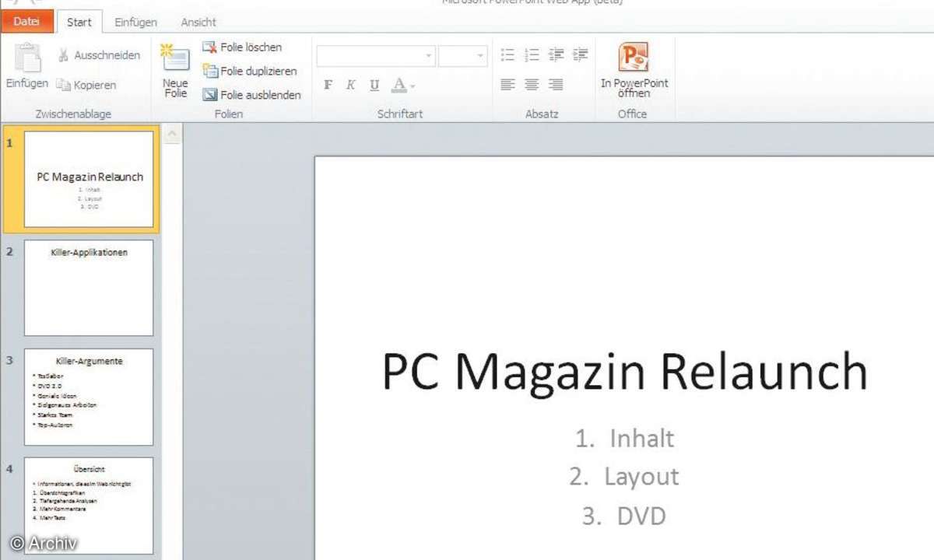Click the Einfügen paste clipboard icon
Image resolution: width=934 pixels, height=560 pixels.
28,58
